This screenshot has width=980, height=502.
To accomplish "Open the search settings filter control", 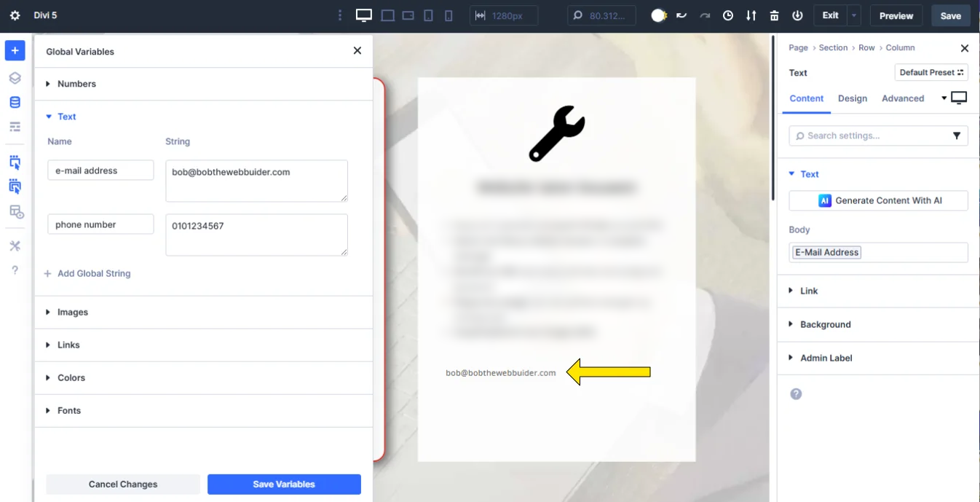I will point(956,136).
